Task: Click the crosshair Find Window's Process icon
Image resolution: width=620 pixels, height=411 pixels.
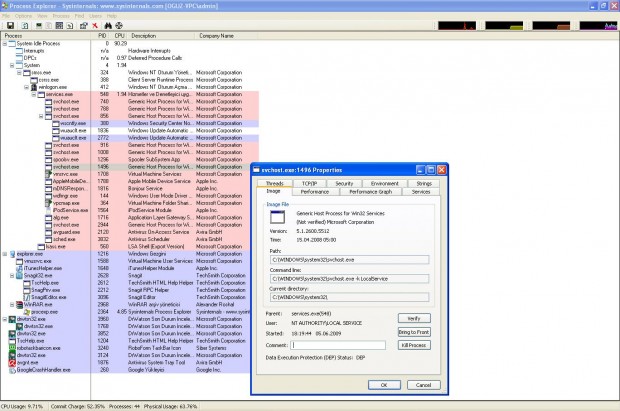Action: 119,26
